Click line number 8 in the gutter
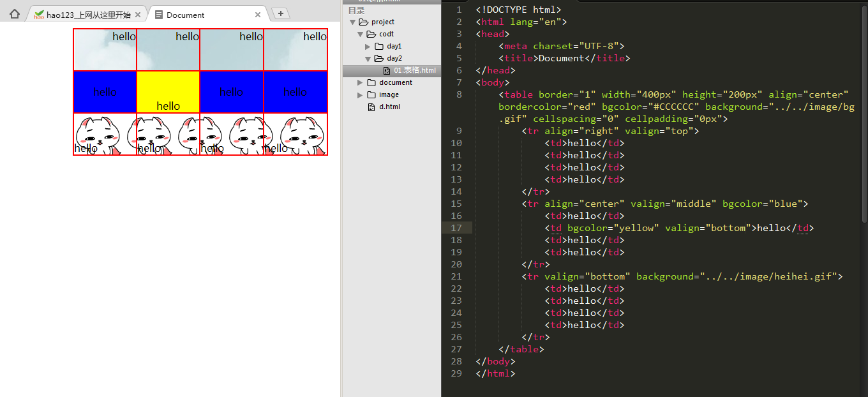Screen dimensions: 868x397 459,94
